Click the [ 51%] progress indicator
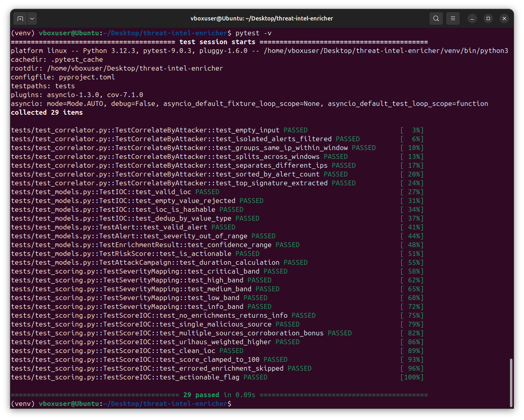The height and width of the screenshot is (420, 524). click(x=412, y=254)
